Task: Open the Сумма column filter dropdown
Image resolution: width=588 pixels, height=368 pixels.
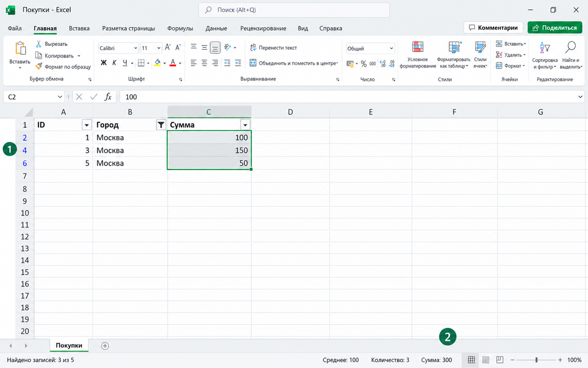Action: pyautogui.click(x=245, y=125)
